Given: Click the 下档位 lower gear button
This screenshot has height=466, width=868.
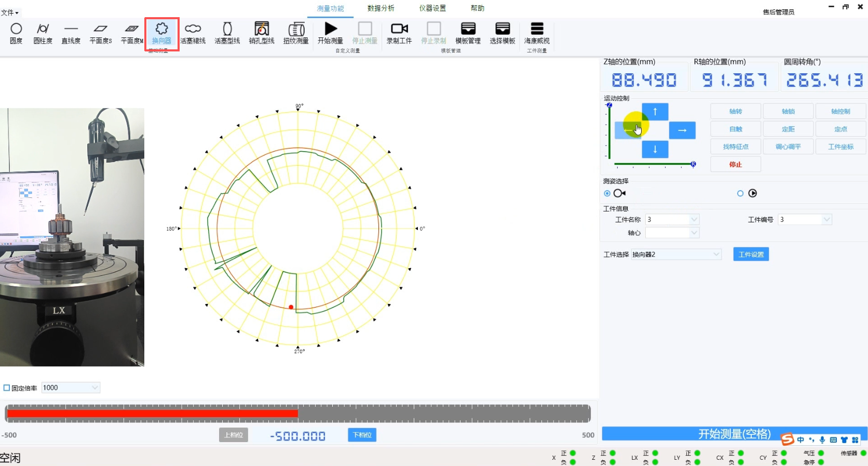Looking at the screenshot, I should (x=362, y=435).
